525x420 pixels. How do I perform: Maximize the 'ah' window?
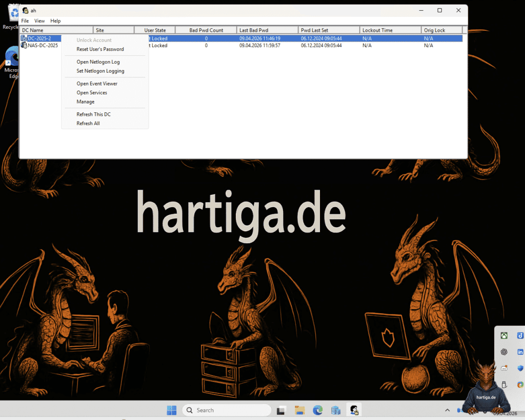tap(439, 10)
